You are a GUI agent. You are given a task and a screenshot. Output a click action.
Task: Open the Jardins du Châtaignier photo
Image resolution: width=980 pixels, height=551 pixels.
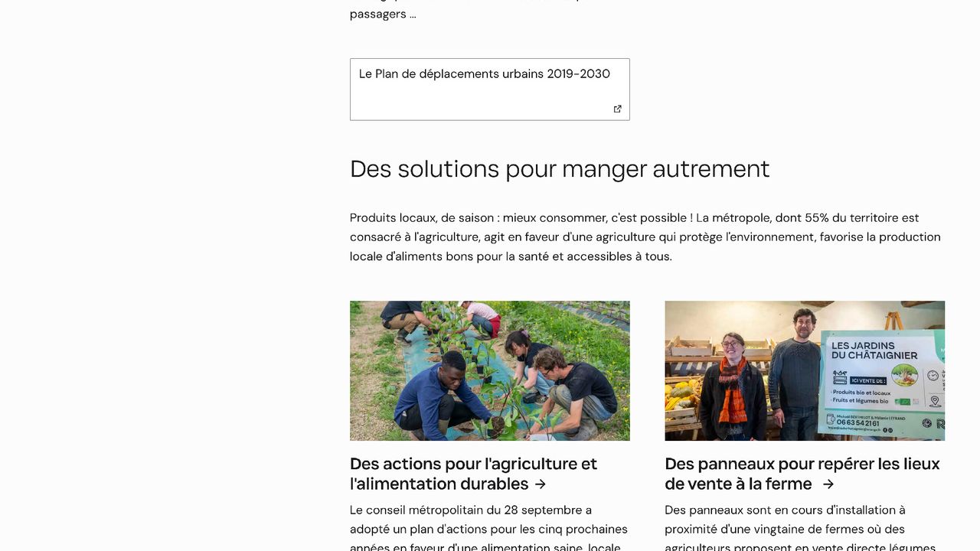[x=805, y=370]
